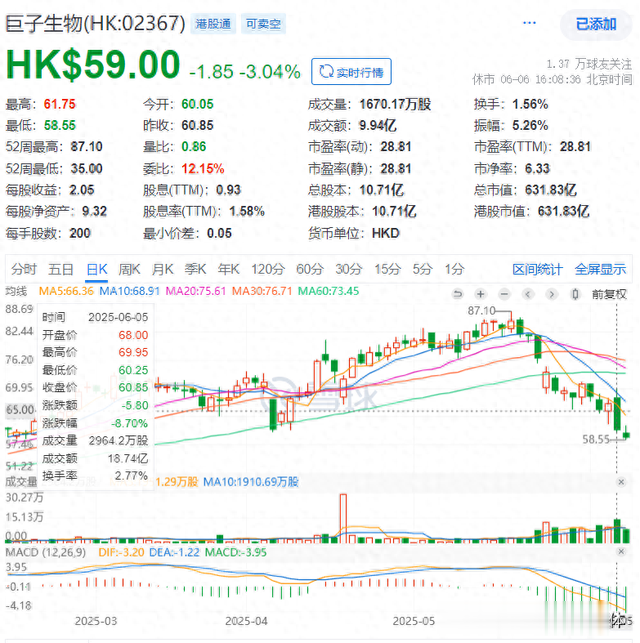Open the 区间统计 range statistics link
Screen dimensions: 640x643
(x=538, y=269)
